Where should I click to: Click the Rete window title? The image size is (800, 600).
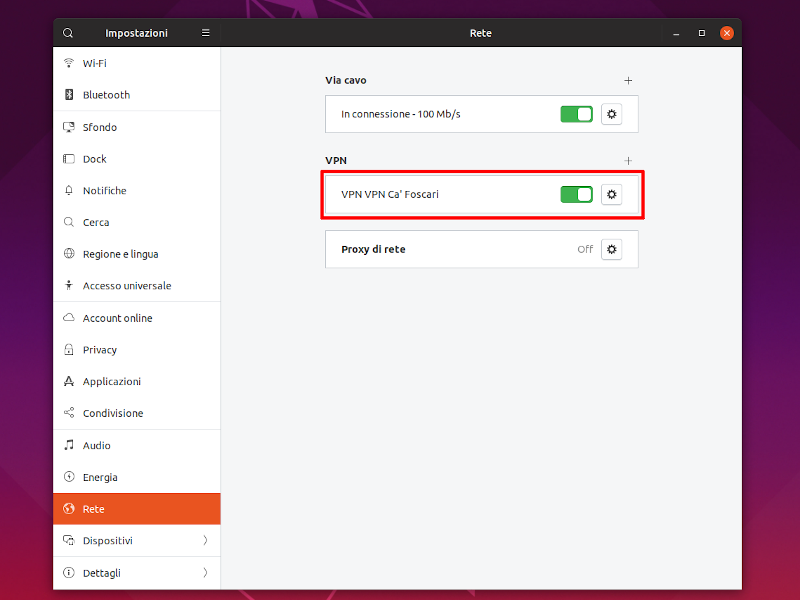click(x=480, y=33)
